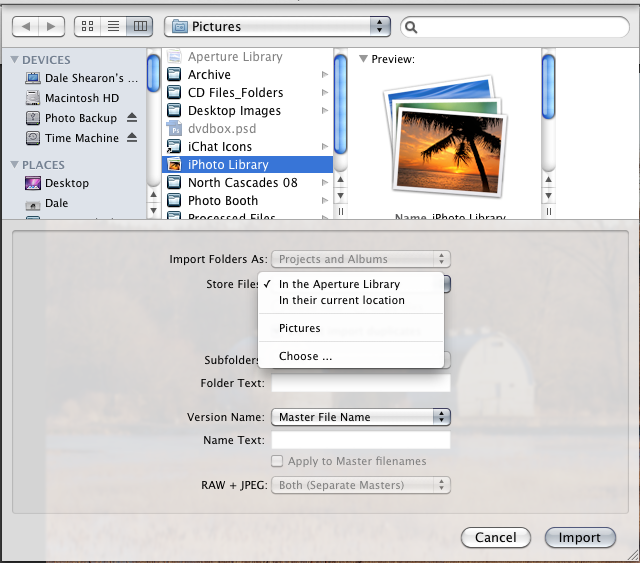Click the Macintosh HD drive icon
Image resolution: width=640 pixels, height=563 pixels.
coord(33,98)
